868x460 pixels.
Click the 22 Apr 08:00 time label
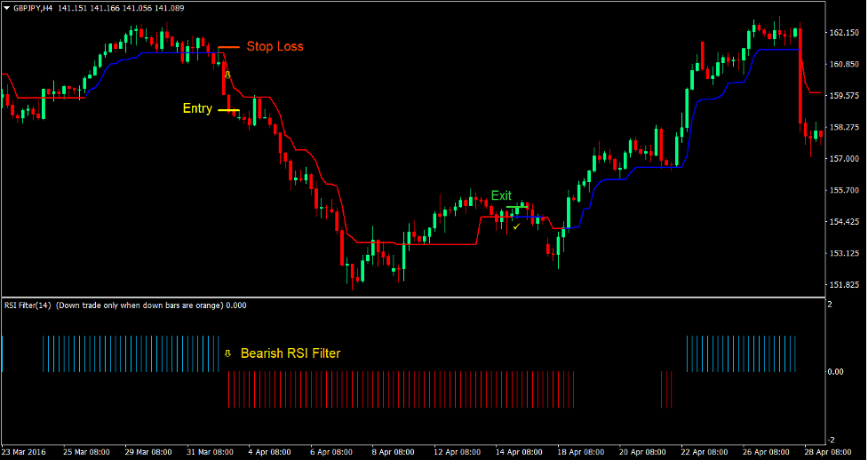coord(705,452)
